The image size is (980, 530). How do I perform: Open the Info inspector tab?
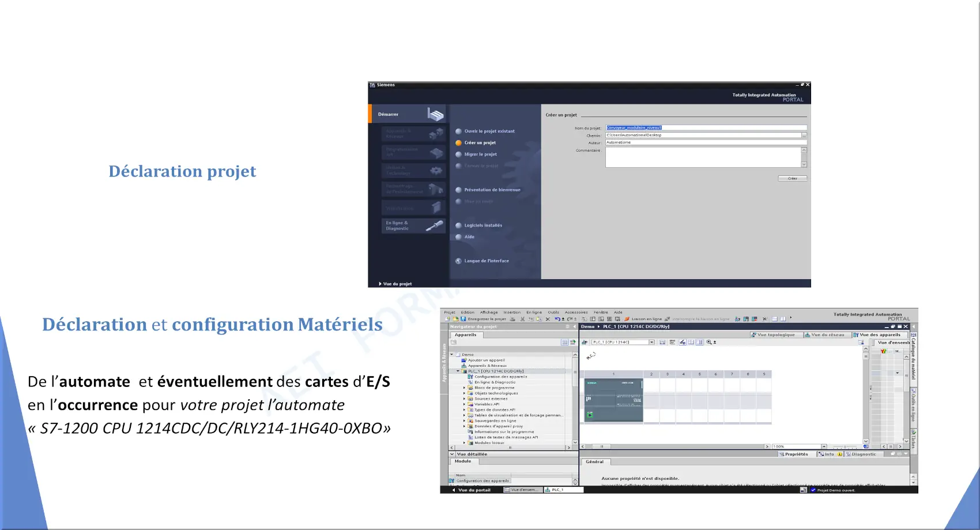click(x=830, y=454)
